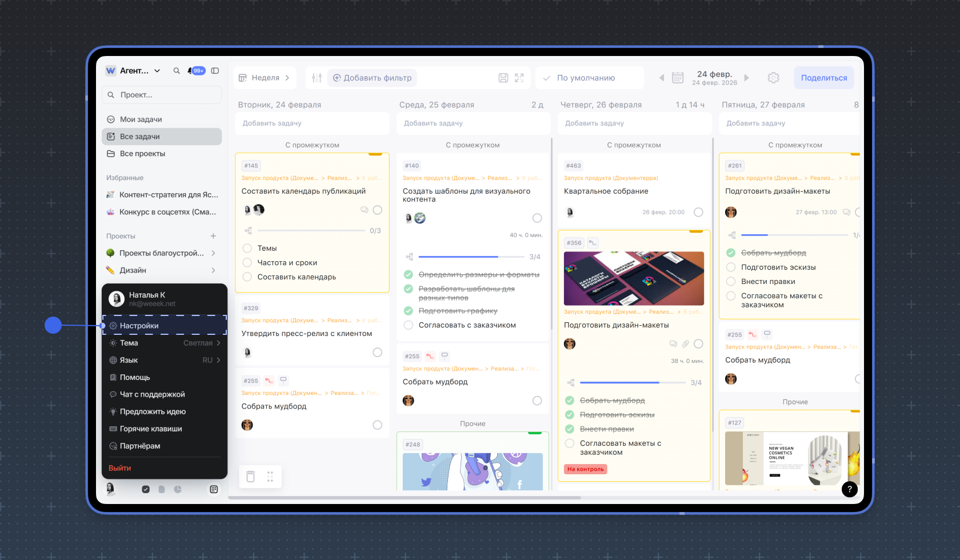Check the 'Темы' subtask circle
The image size is (960, 560).
247,248
